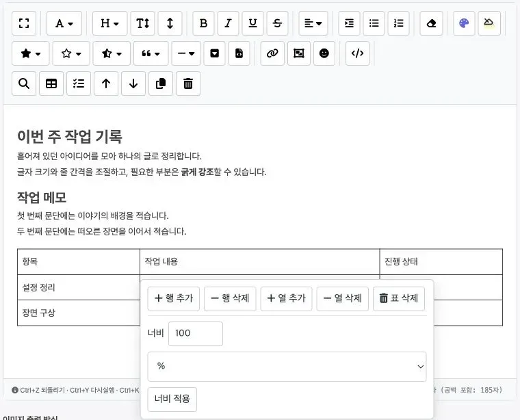Toggle HTML source code view
This screenshot has width=520, height=420.
[357, 53]
